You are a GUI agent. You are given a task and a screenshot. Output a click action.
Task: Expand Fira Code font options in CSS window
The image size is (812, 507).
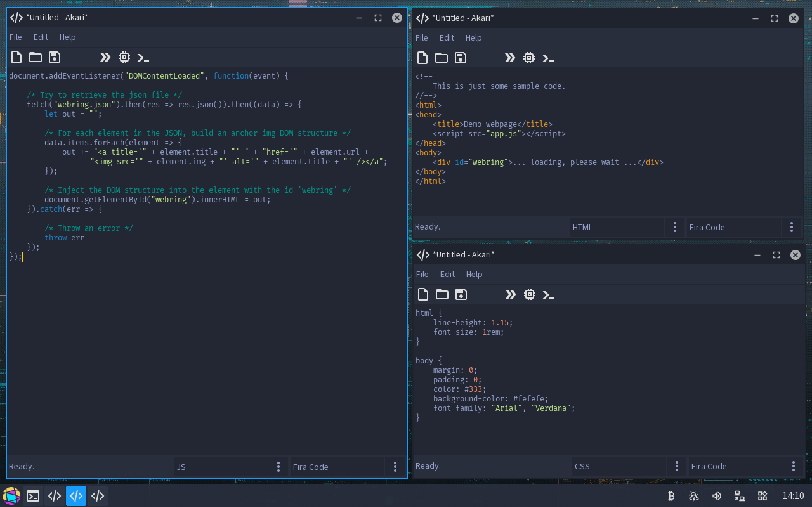793,466
